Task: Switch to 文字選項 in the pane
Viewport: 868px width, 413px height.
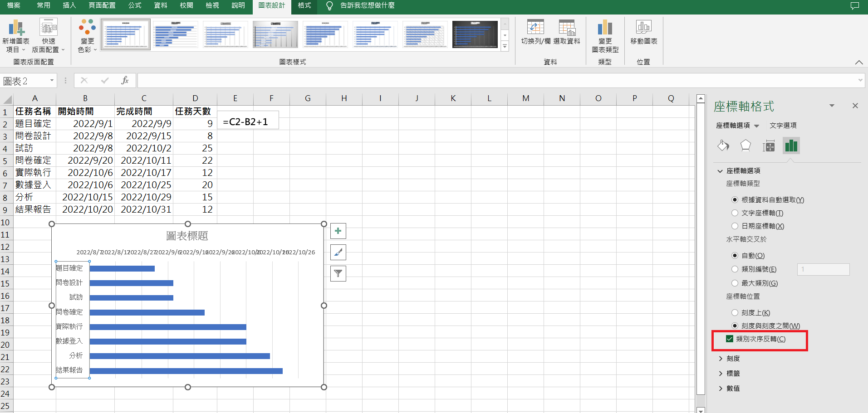Action: (x=783, y=126)
